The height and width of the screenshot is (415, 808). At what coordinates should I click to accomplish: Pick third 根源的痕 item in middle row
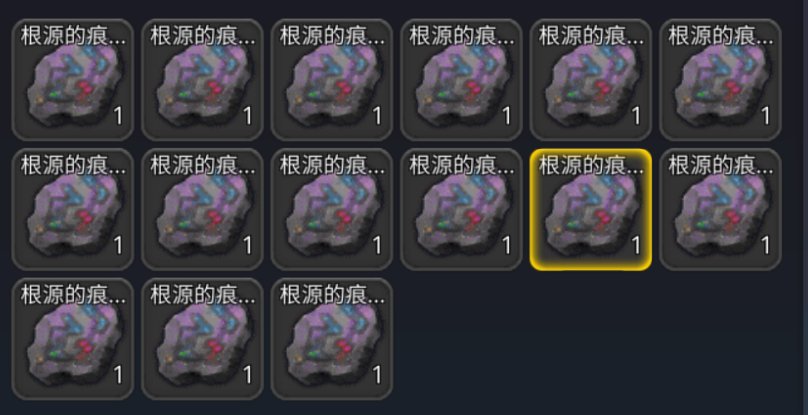point(332,209)
